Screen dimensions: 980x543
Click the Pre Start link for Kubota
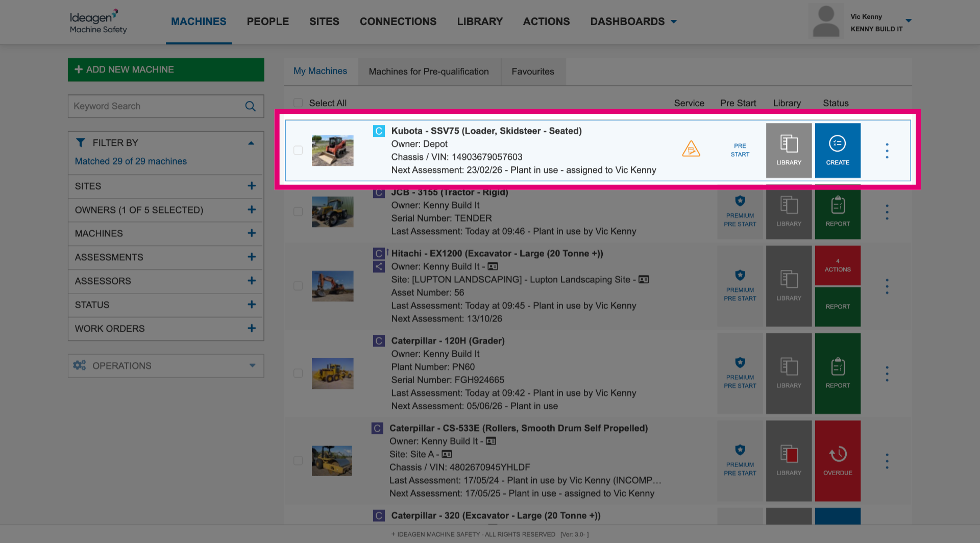[740, 150]
